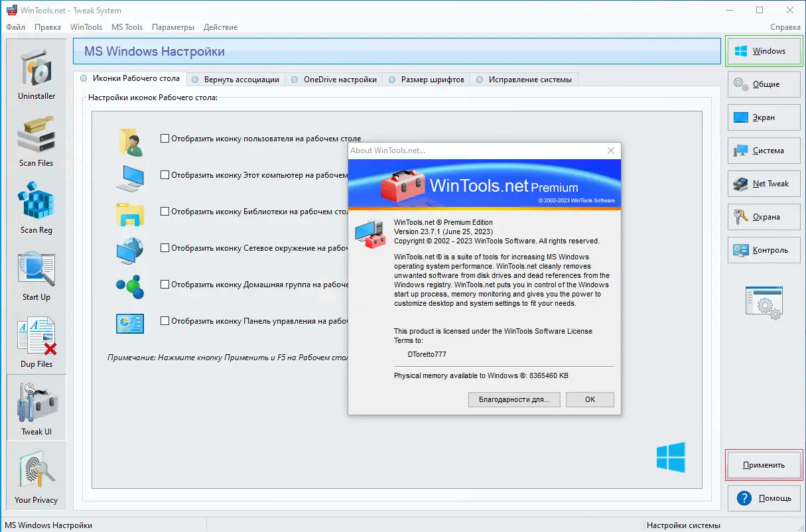Viewport: 806px width, 532px height.
Task: Click the Control Panel icon in list
Action: 130,323
